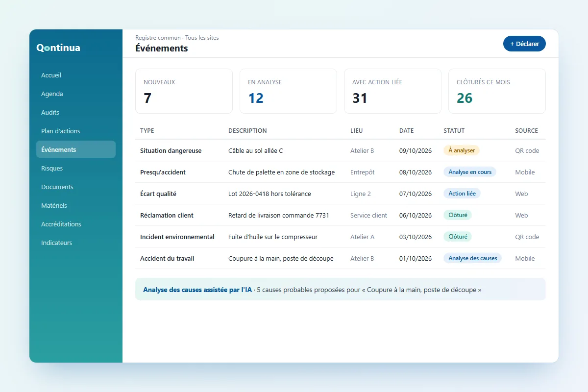
Task: Open the Accueil page
Action: pyautogui.click(x=76, y=75)
